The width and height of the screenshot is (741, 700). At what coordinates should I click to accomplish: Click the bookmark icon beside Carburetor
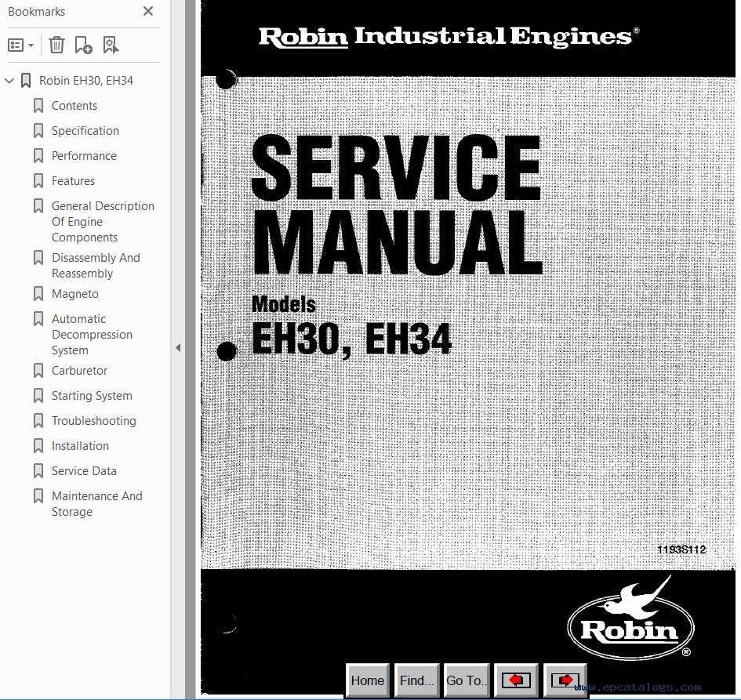[x=38, y=371]
